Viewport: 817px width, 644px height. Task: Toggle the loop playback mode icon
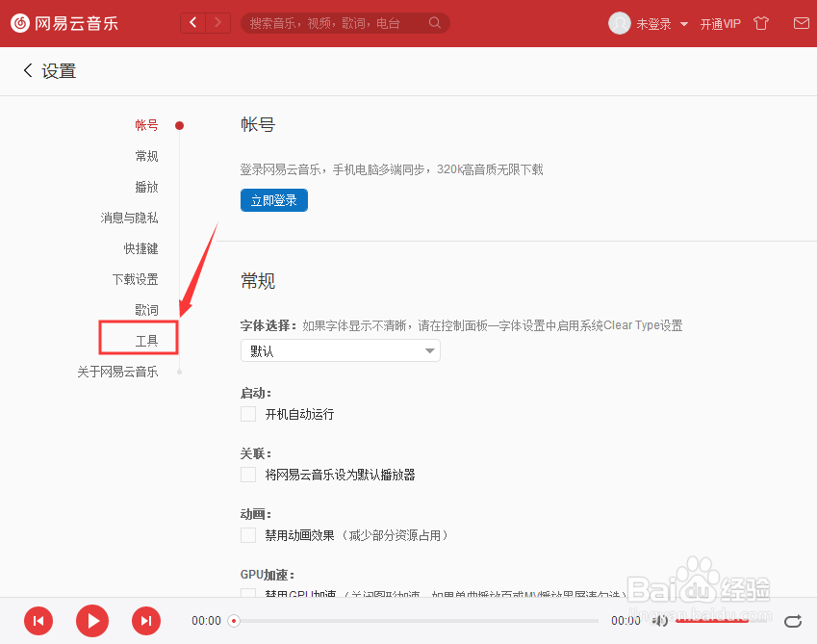tap(793, 621)
